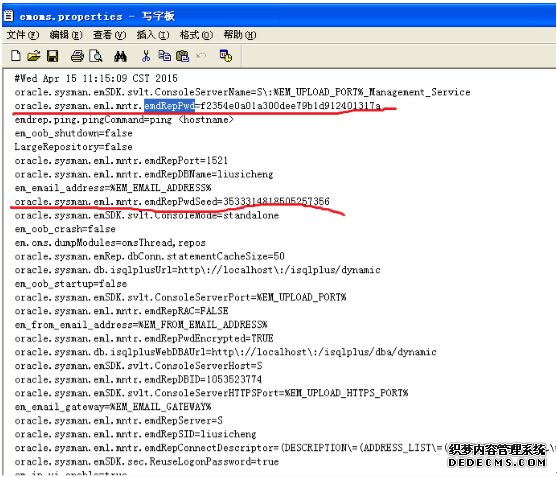Click the 'em_oob_crash=false' line

pyautogui.click(x=65, y=229)
